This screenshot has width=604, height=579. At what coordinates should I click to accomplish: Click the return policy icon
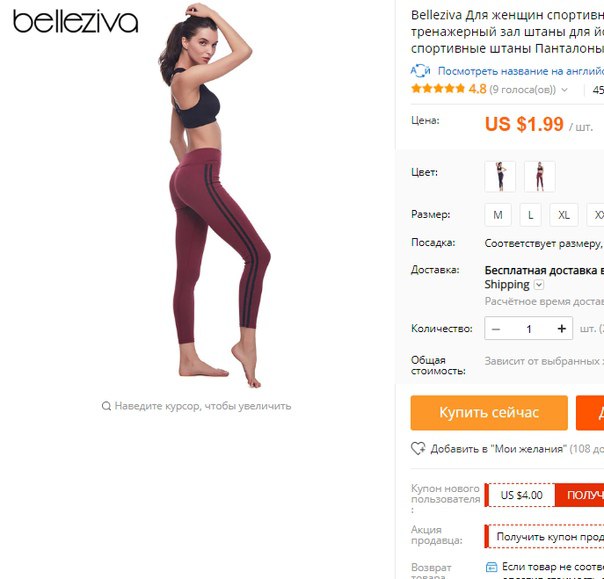[x=491, y=567]
